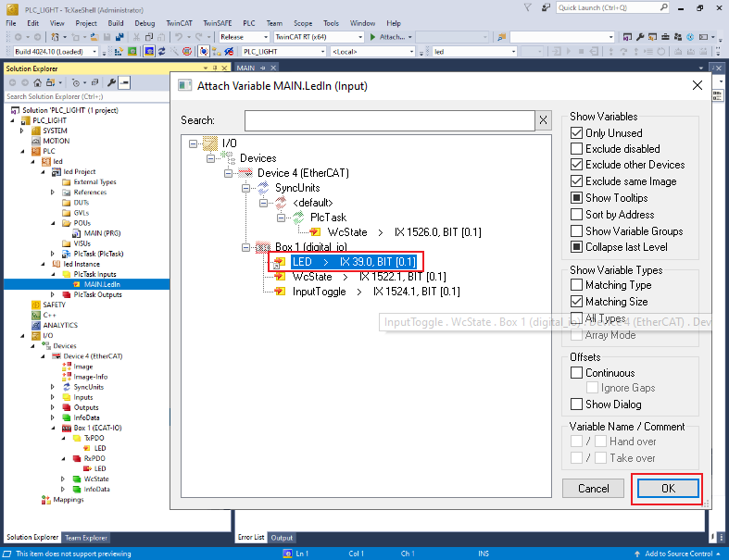The width and height of the screenshot is (729, 560).
Task: Click the SAFETY node icon in Solution Explorer
Action: click(x=35, y=305)
